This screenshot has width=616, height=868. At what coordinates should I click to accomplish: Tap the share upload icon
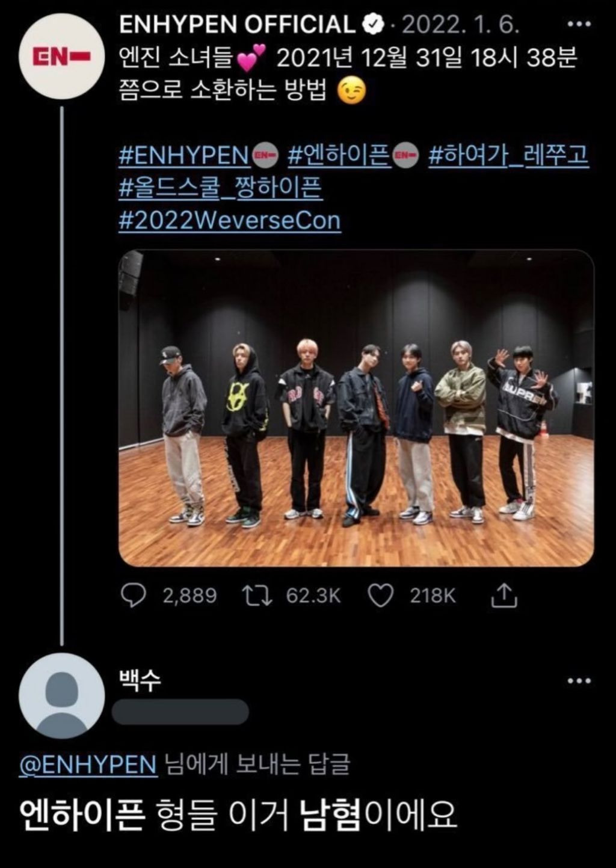click(504, 596)
